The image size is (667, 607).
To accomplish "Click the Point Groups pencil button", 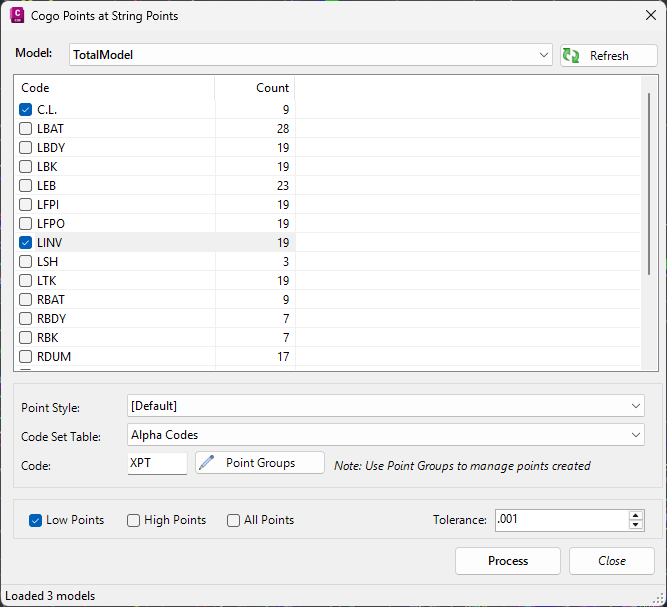I will click(x=260, y=463).
